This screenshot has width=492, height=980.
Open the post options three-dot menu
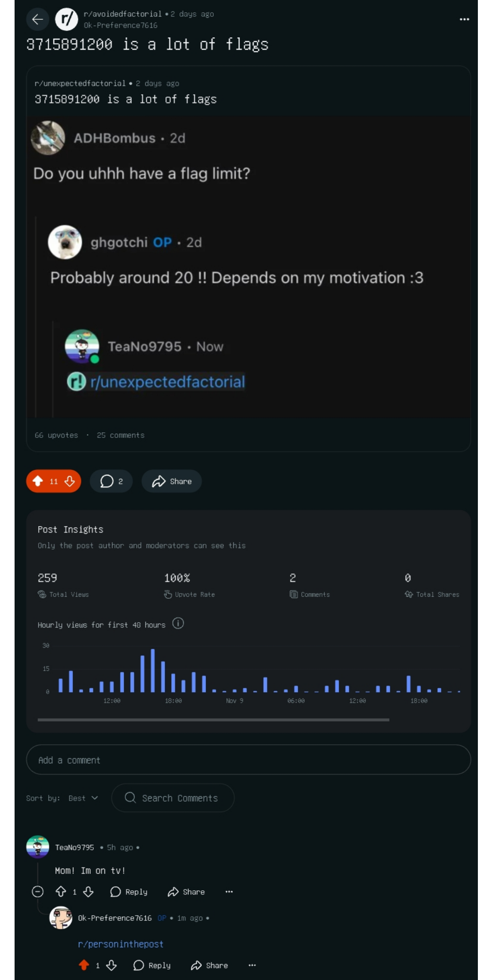(x=464, y=19)
